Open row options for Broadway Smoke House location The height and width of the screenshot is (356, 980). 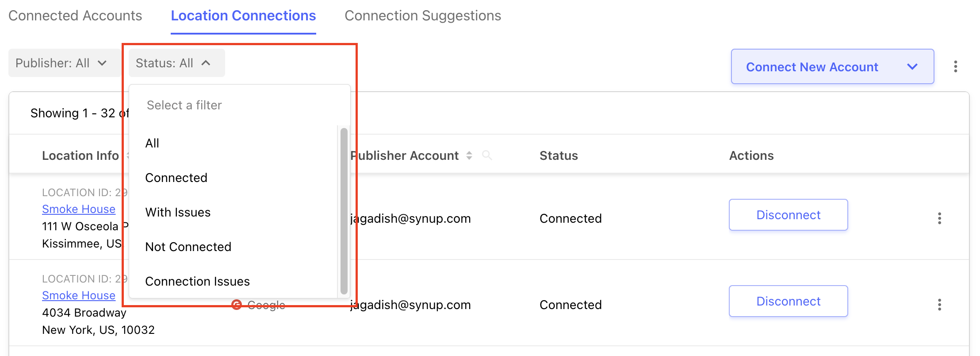tap(939, 305)
